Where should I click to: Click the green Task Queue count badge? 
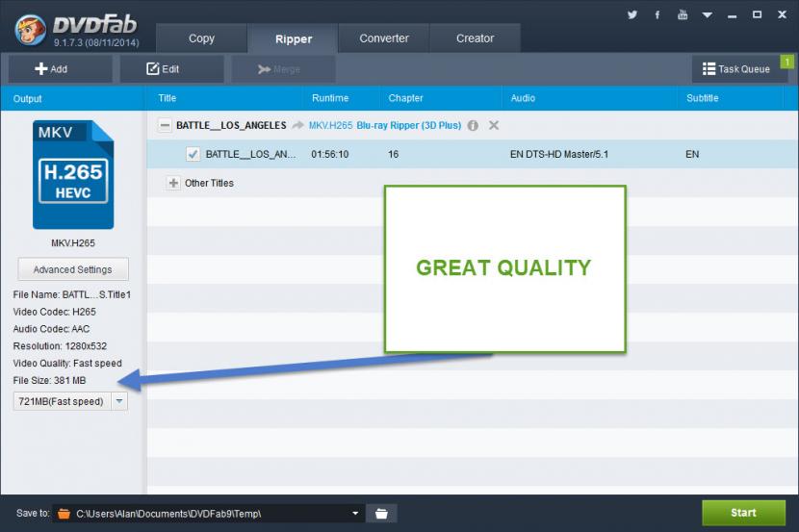[x=786, y=63]
